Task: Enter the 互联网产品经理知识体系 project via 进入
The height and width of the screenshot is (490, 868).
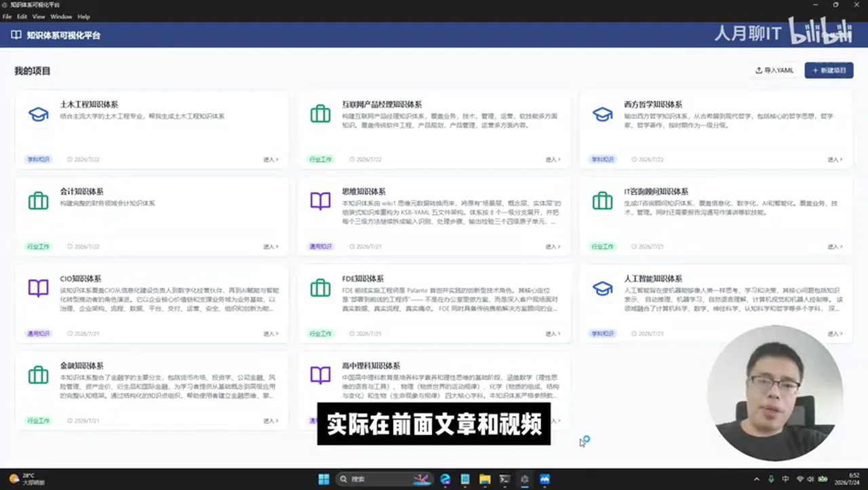Action: (x=553, y=159)
